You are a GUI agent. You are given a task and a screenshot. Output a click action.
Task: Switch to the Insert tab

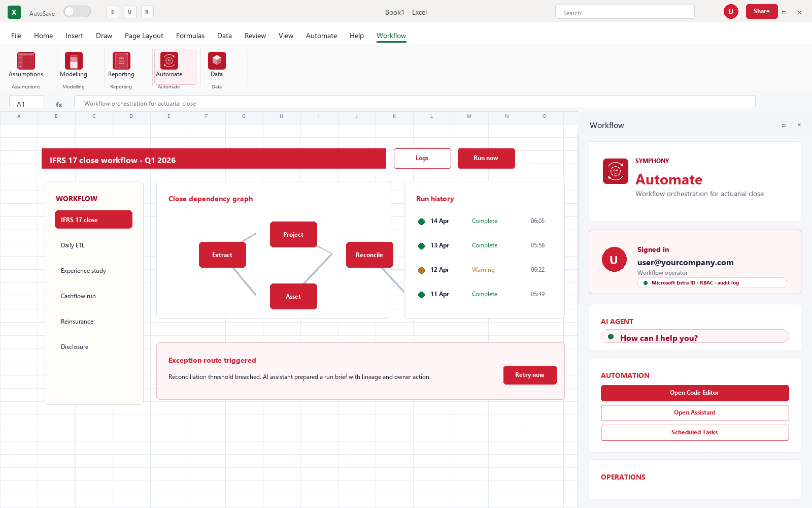coord(74,36)
